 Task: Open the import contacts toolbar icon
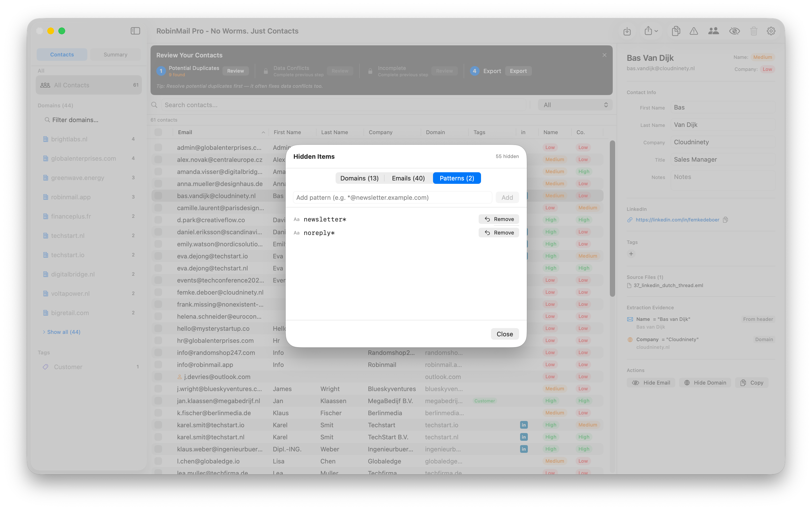(627, 31)
